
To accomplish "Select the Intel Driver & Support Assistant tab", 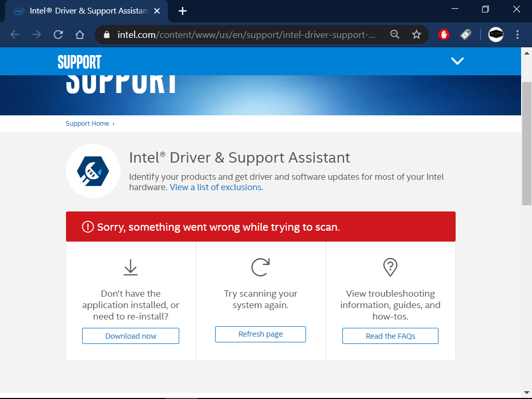I will (x=87, y=11).
